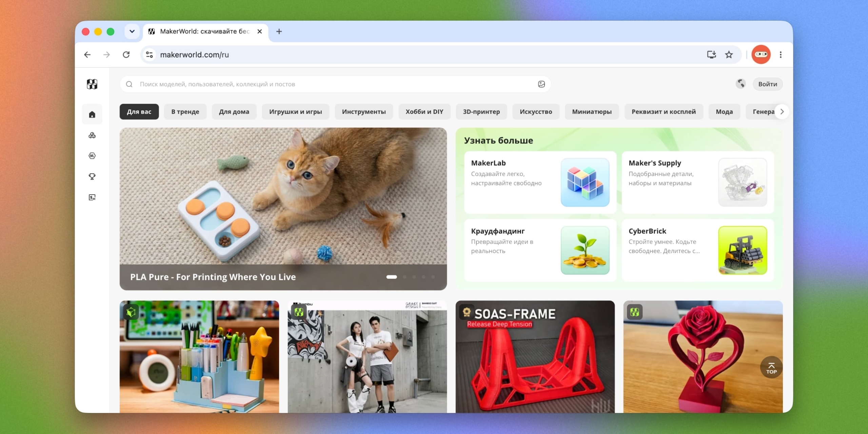Open the red browser profile avatar

click(761, 54)
